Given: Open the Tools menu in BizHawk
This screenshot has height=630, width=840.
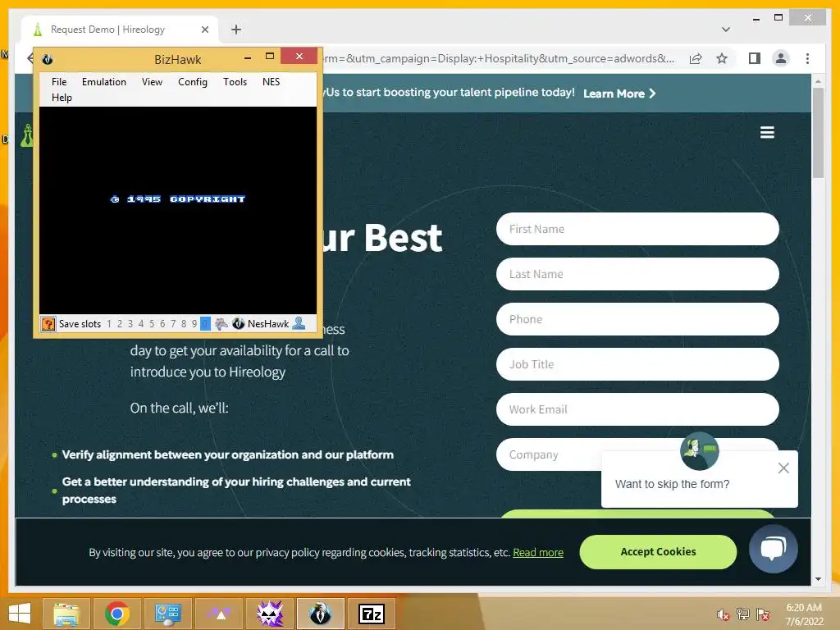Looking at the screenshot, I should click(235, 82).
